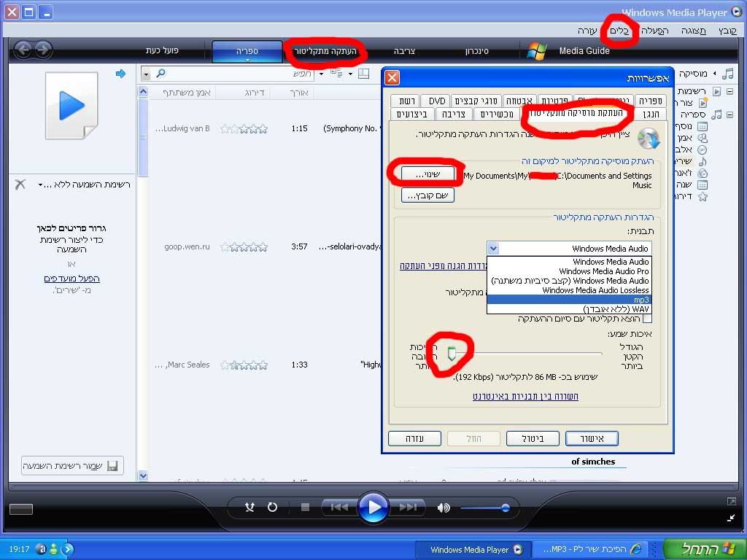The image size is (747, 560).
Task: Stop playback with the Stop button
Action: tap(305, 507)
